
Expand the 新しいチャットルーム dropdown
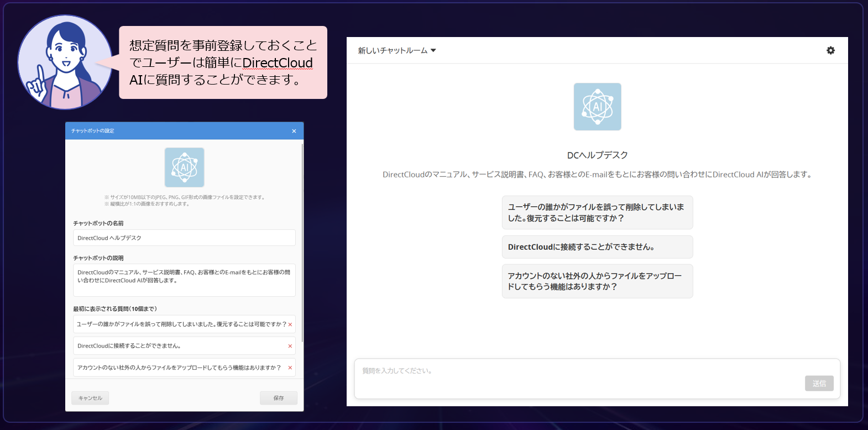pyautogui.click(x=393, y=50)
